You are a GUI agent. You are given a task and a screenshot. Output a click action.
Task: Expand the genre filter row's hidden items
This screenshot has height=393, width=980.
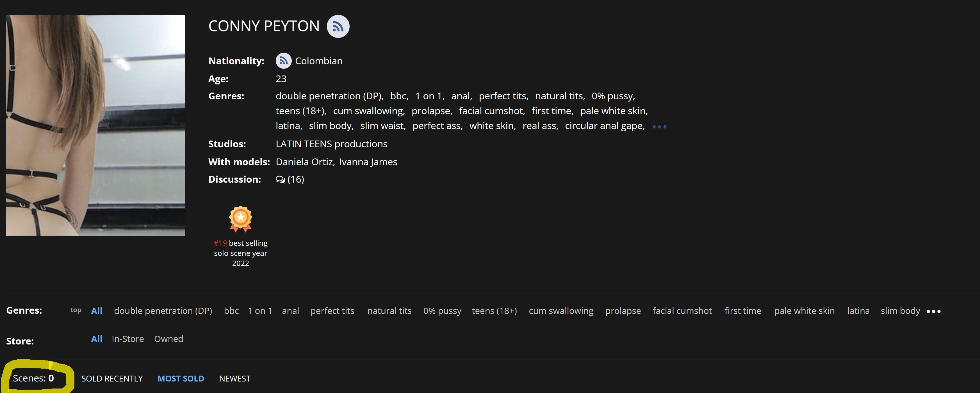point(933,311)
